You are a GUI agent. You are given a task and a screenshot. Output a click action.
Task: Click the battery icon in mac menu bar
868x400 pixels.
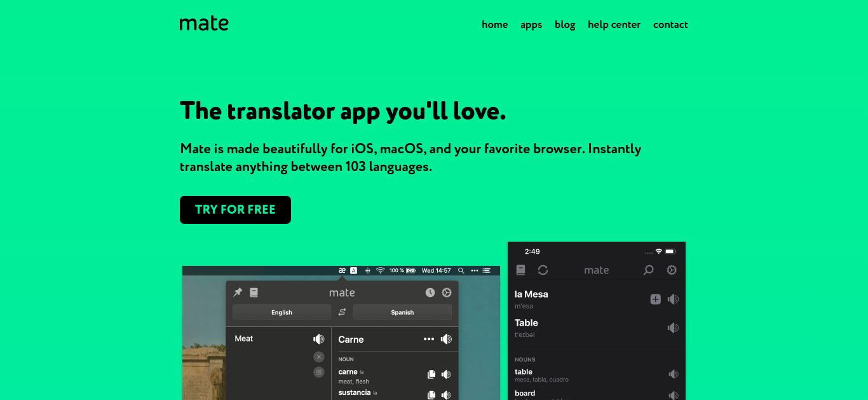point(411,270)
